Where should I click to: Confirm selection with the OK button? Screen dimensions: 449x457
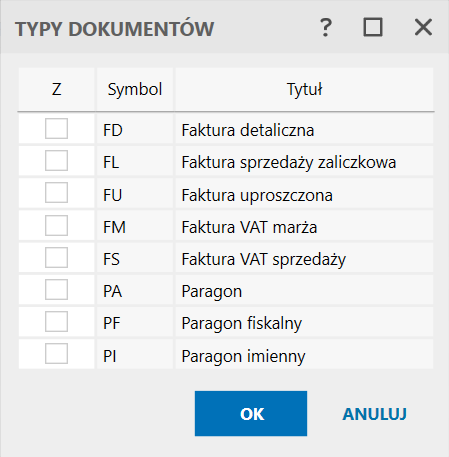[x=251, y=413]
